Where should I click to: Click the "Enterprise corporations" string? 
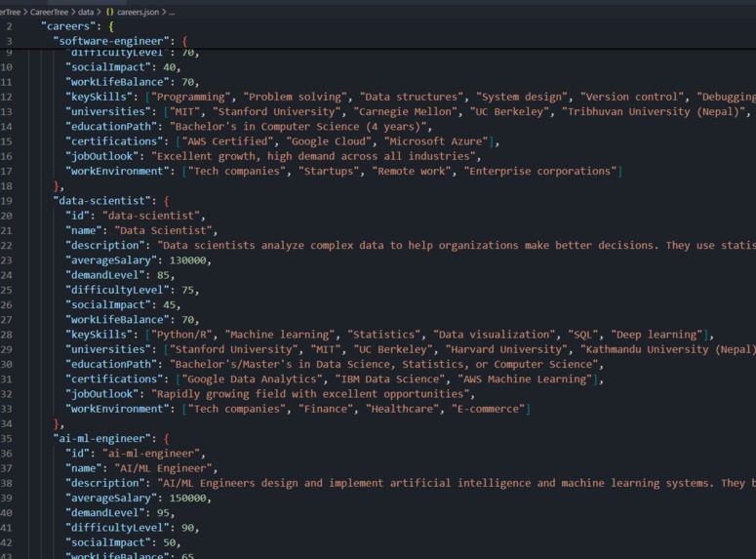(x=540, y=172)
